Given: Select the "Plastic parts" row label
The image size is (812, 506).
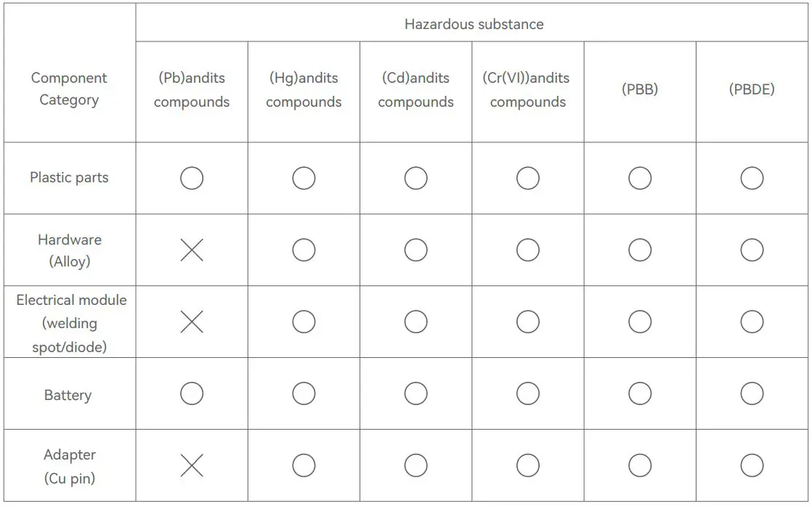Looking at the screenshot, I should 69,178.
